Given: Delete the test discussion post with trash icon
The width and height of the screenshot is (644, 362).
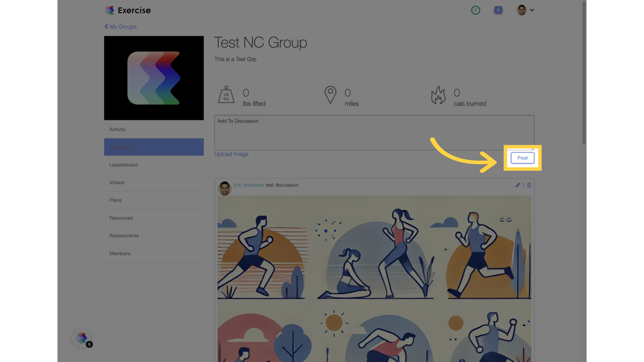Looking at the screenshot, I should click(529, 185).
